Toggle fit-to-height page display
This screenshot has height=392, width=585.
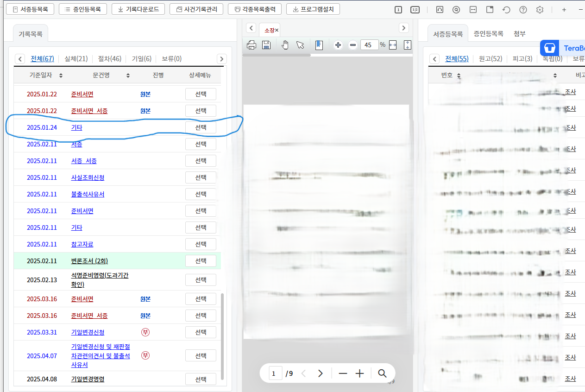coord(408,44)
